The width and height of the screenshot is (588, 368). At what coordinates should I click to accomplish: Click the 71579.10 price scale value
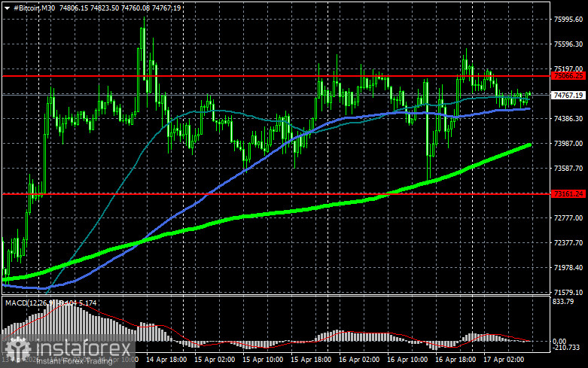click(568, 292)
